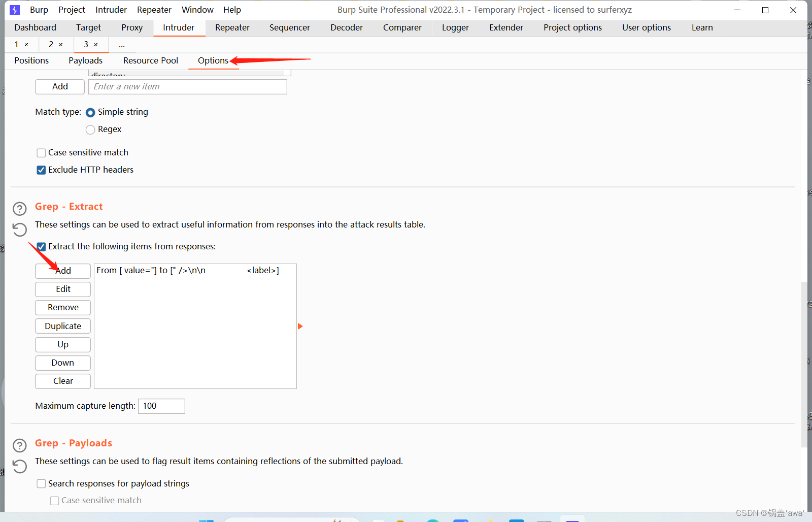Go to the Resource Pool sub-tab
Image resolution: width=812 pixels, height=522 pixels.
[x=151, y=60]
